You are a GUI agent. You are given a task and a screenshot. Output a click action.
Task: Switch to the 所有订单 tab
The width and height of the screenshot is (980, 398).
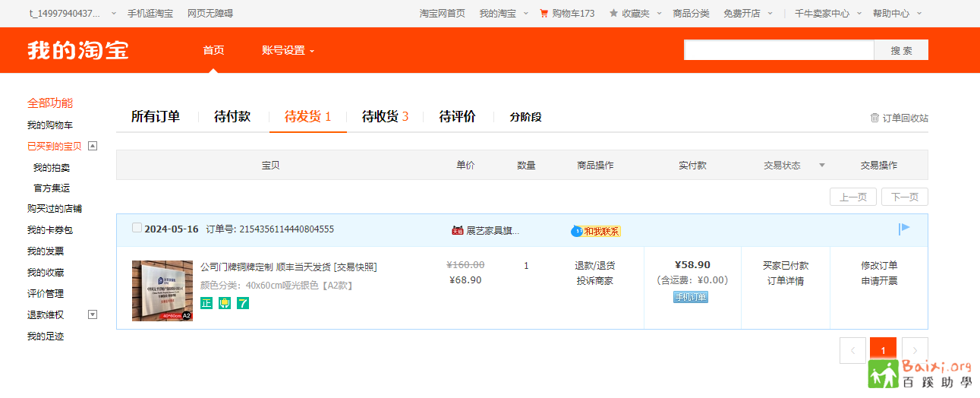pyautogui.click(x=156, y=116)
